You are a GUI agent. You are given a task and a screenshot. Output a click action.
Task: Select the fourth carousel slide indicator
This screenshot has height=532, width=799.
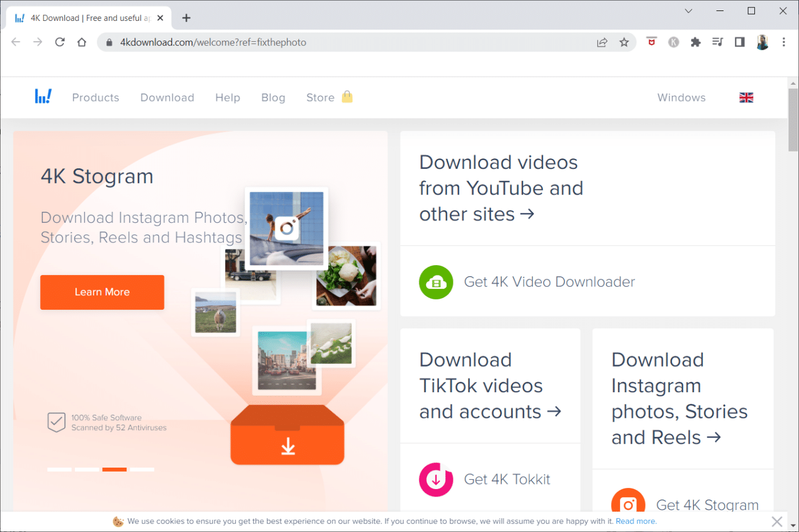coord(142,469)
